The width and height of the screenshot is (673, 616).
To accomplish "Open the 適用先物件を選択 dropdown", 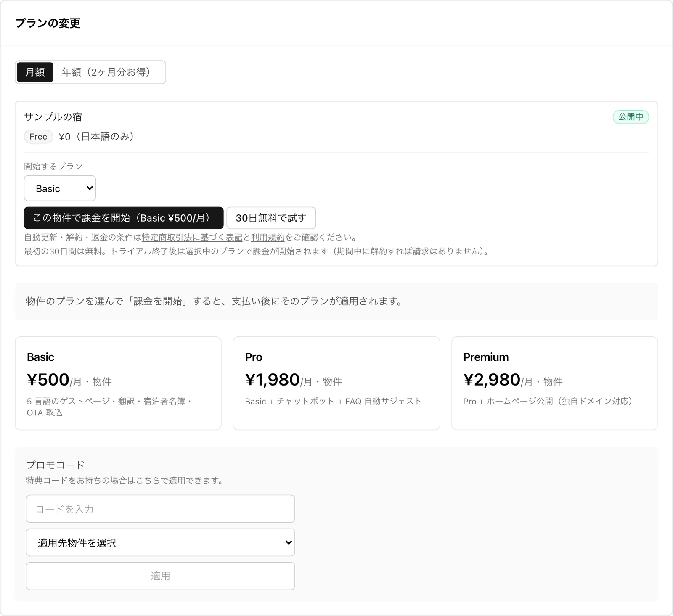I will [x=160, y=542].
